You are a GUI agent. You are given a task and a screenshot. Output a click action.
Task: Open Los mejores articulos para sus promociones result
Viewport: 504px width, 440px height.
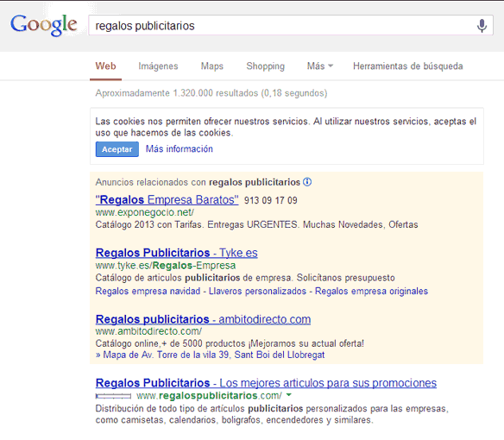pos(266,383)
